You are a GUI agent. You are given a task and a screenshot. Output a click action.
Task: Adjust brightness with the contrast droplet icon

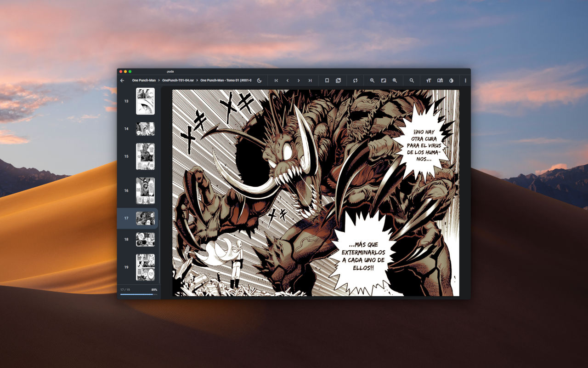click(x=451, y=80)
